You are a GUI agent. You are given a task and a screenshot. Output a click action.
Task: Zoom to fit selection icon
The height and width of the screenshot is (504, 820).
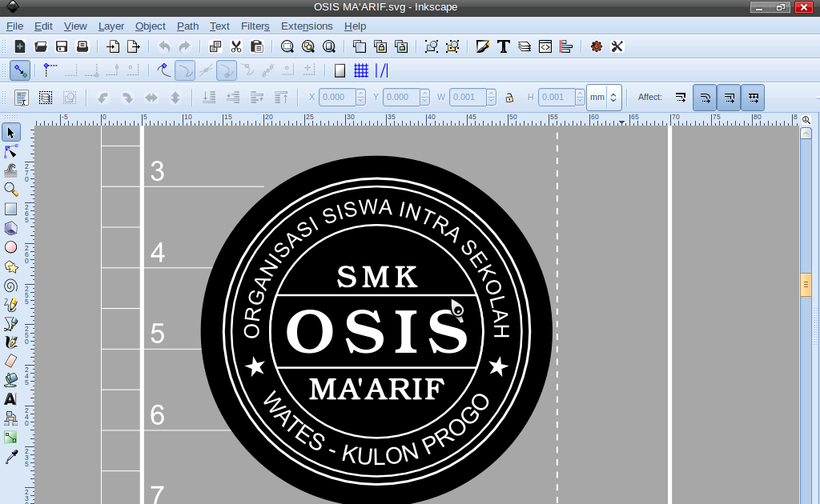tap(287, 46)
